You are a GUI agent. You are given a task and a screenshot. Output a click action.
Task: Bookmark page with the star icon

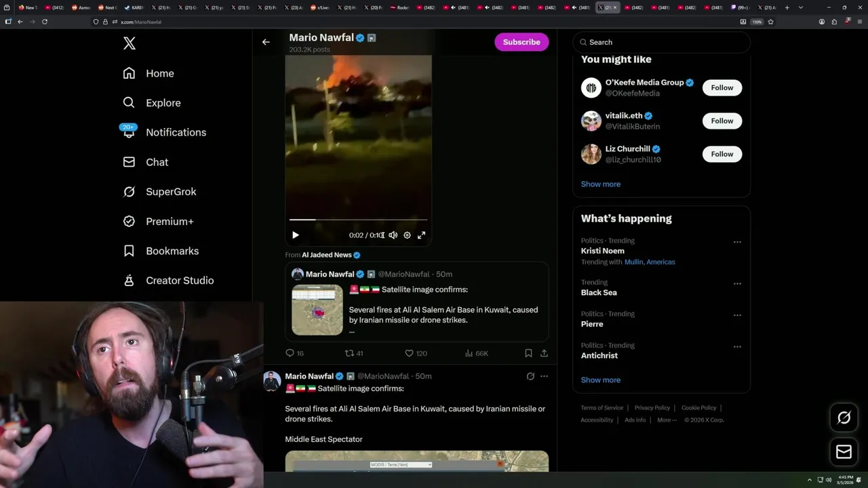click(770, 22)
